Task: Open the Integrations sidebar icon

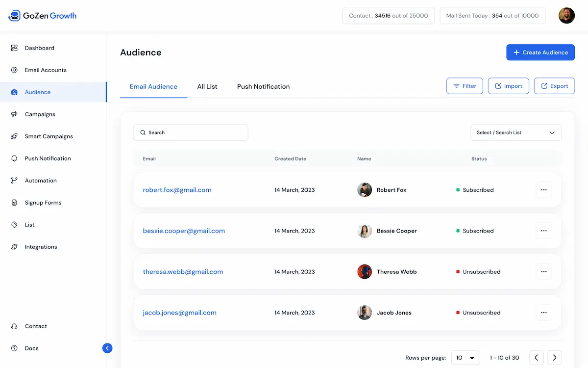Action: click(x=14, y=247)
